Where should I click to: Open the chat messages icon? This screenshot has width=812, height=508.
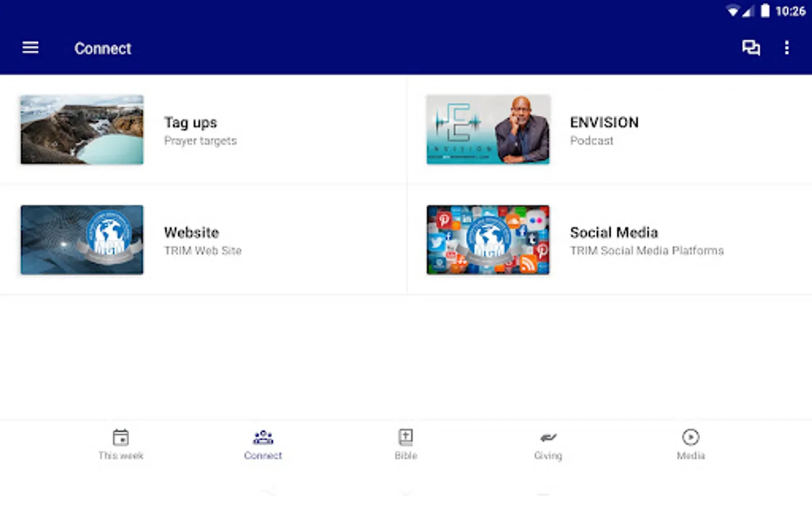click(x=751, y=48)
